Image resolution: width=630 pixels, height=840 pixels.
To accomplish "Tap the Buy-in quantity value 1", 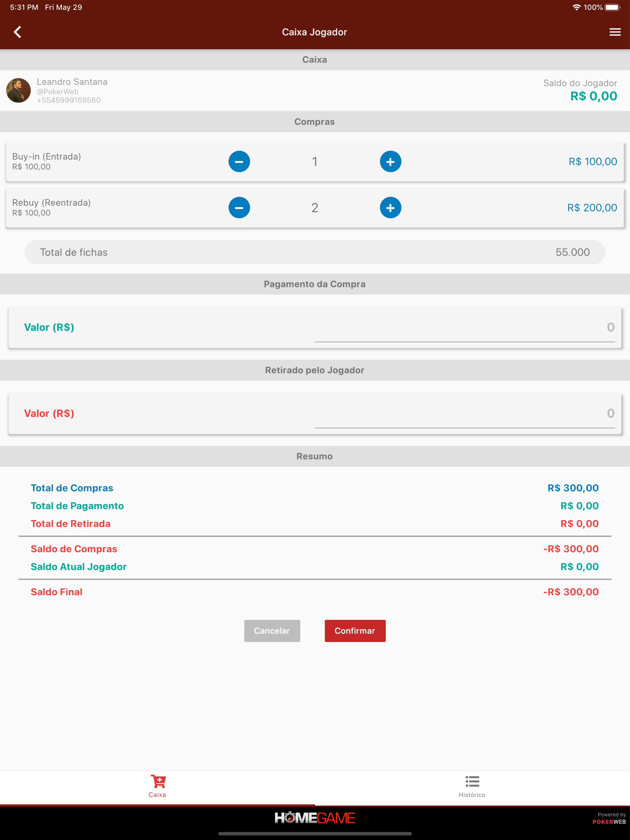I will pyautogui.click(x=315, y=162).
